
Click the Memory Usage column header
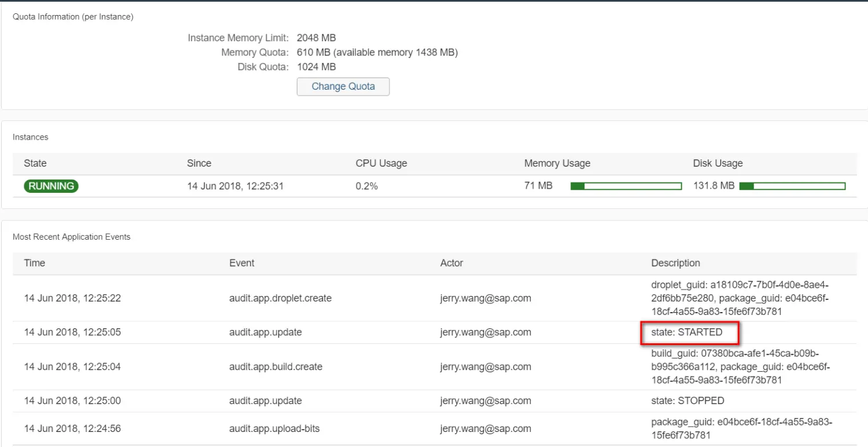coord(557,163)
